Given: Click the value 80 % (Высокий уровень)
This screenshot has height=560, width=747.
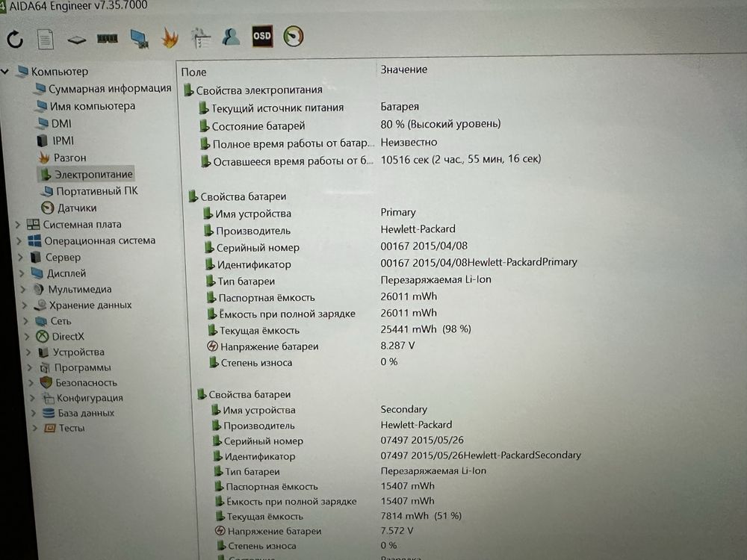Looking at the screenshot, I should click(x=440, y=124).
